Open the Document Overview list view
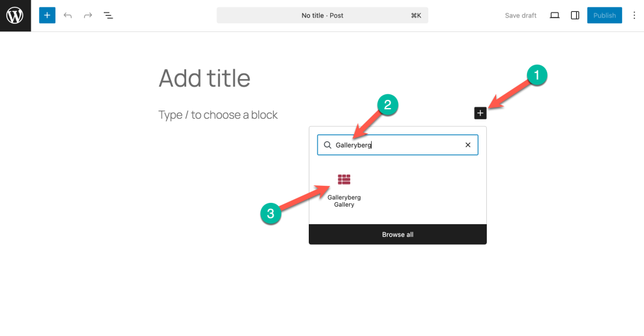 (108, 15)
